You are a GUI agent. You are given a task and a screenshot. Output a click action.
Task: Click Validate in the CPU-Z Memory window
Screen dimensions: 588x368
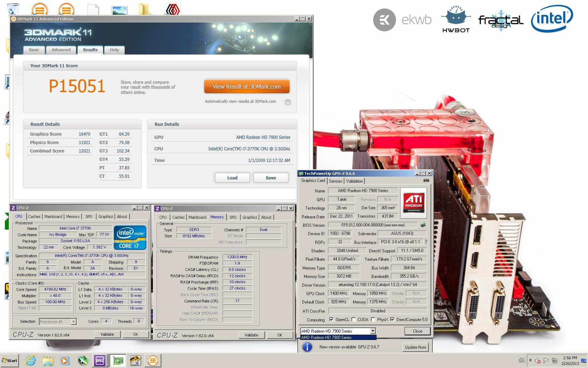tap(251, 335)
